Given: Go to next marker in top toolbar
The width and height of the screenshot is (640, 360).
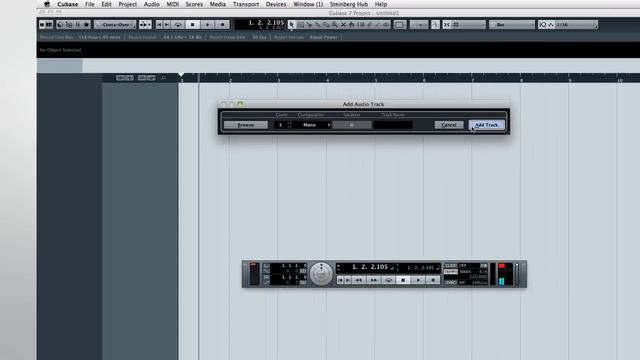Looking at the screenshot, I should [167, 24].
